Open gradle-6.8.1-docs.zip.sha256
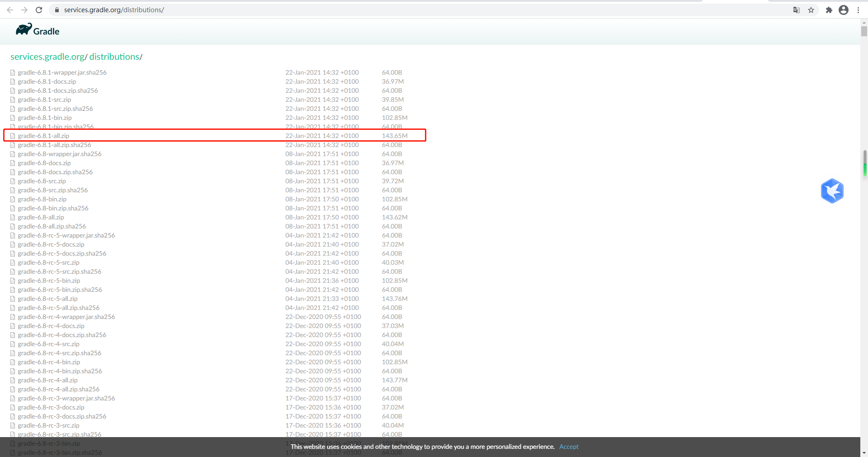868x457 pixels. (x=58, y=90)
